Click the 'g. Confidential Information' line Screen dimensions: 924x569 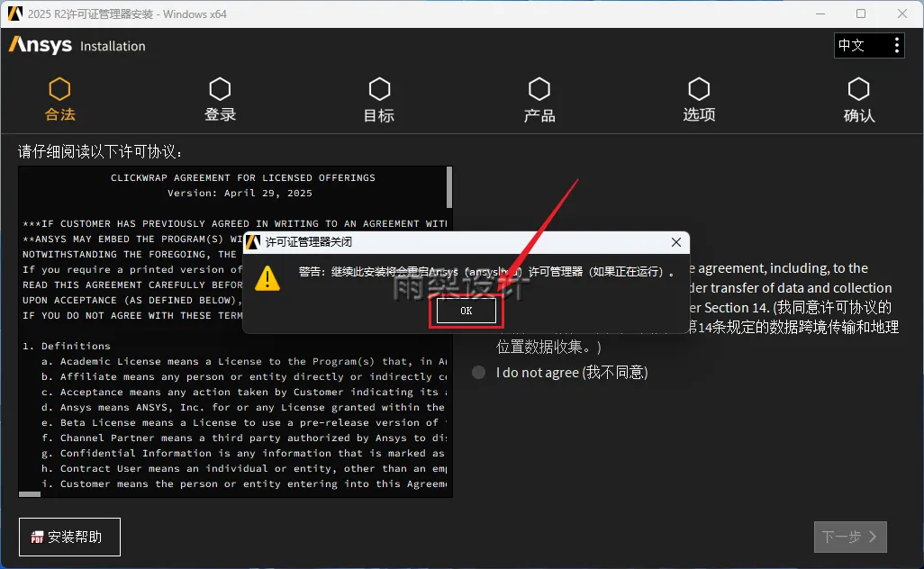pos(243,454)
